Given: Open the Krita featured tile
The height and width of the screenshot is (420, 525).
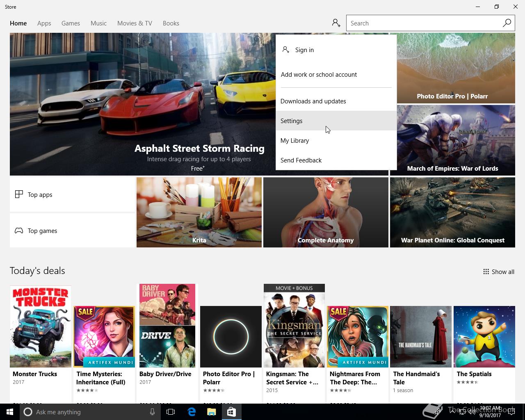Looking at the screenshot, I should coord(199,212).
